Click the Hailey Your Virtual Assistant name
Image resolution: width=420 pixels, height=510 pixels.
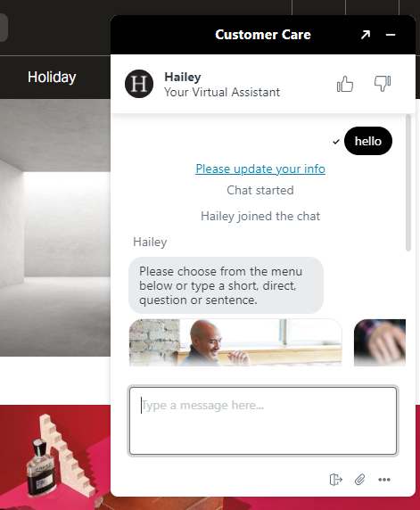tap(222, 84)
